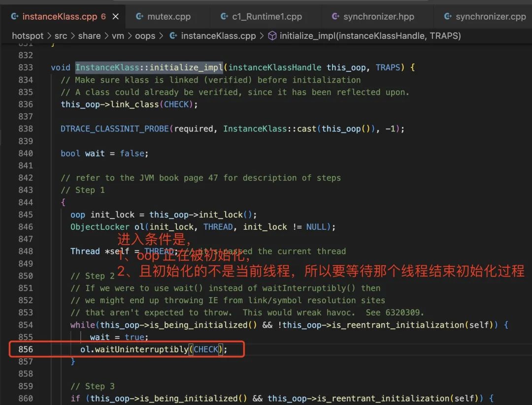Click link_class call on line 836
Image resolution: width=532 pixels, height=405 pixels.
click(x=134, y=104)
